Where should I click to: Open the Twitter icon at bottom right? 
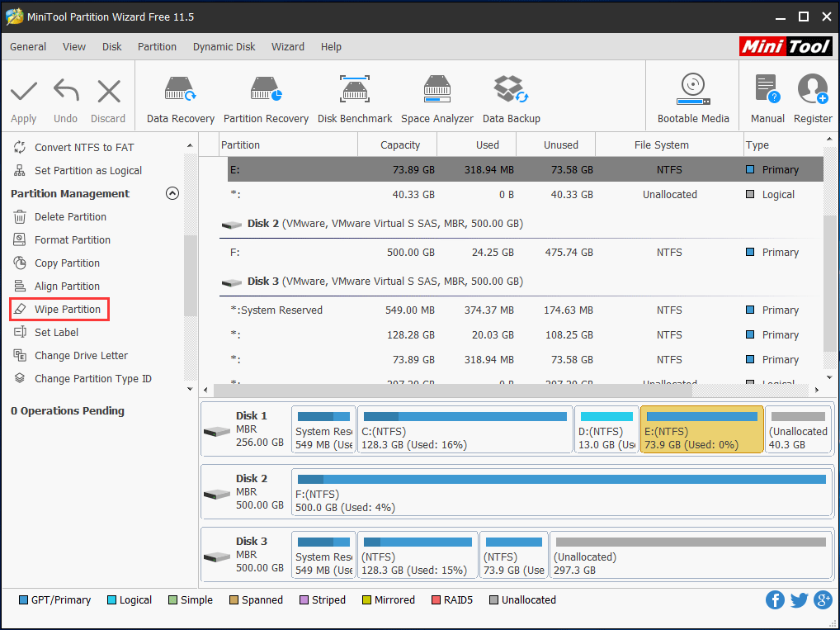point(799,600)
